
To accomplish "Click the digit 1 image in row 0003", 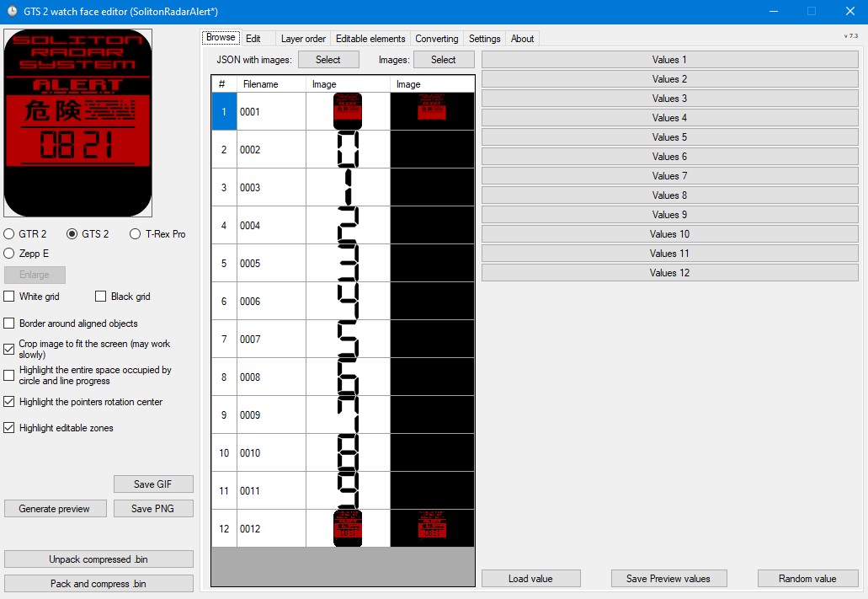I will point(348,187).
